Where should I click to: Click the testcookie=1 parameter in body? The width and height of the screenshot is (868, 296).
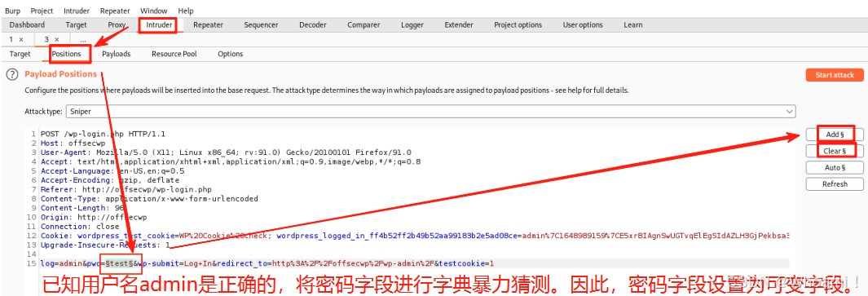click(x=467, y=264)
